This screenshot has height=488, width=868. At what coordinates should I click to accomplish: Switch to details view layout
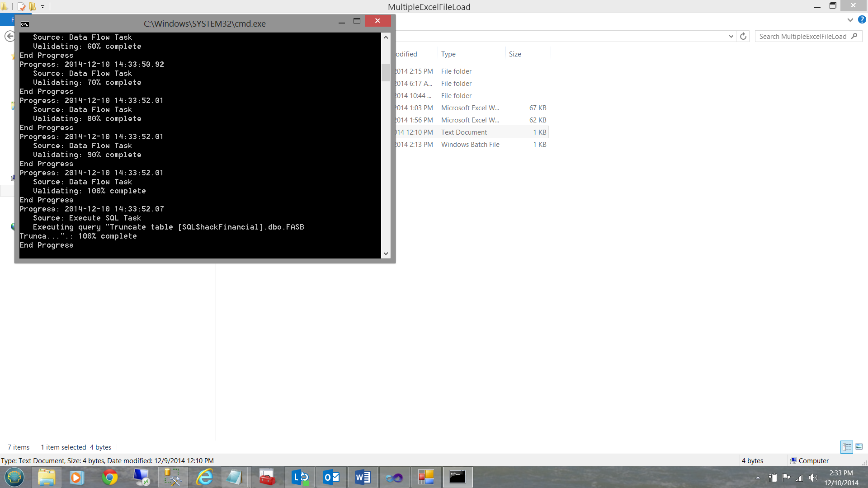pos(847,447)
